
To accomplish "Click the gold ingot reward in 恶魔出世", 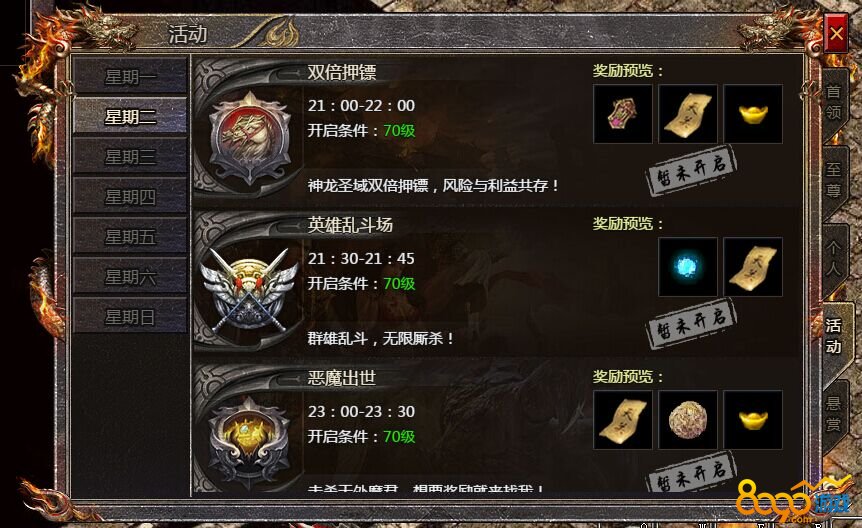I will [x=753, y=420].
